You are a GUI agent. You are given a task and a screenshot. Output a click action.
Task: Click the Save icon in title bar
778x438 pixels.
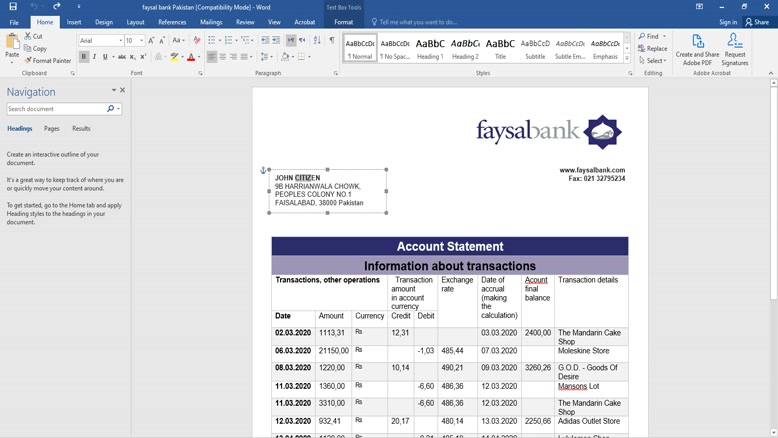[x=13, y=7]
